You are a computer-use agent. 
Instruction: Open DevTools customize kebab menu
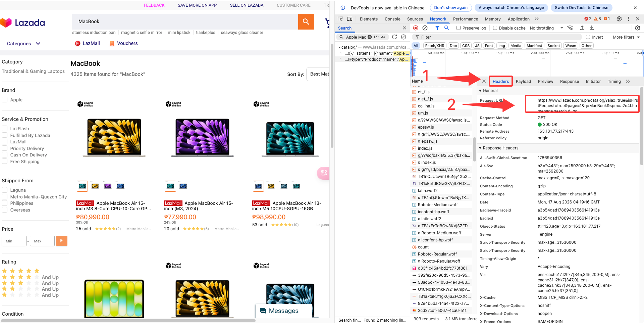point(629,19)
